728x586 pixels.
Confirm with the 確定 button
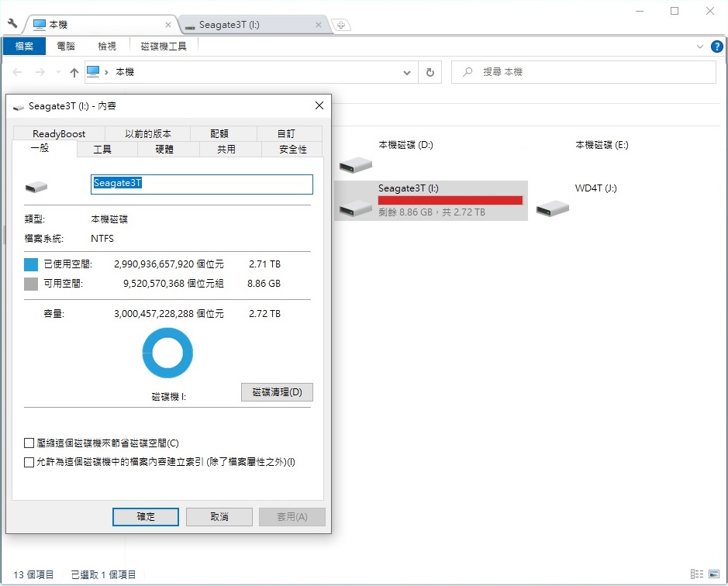click(145, 517)
